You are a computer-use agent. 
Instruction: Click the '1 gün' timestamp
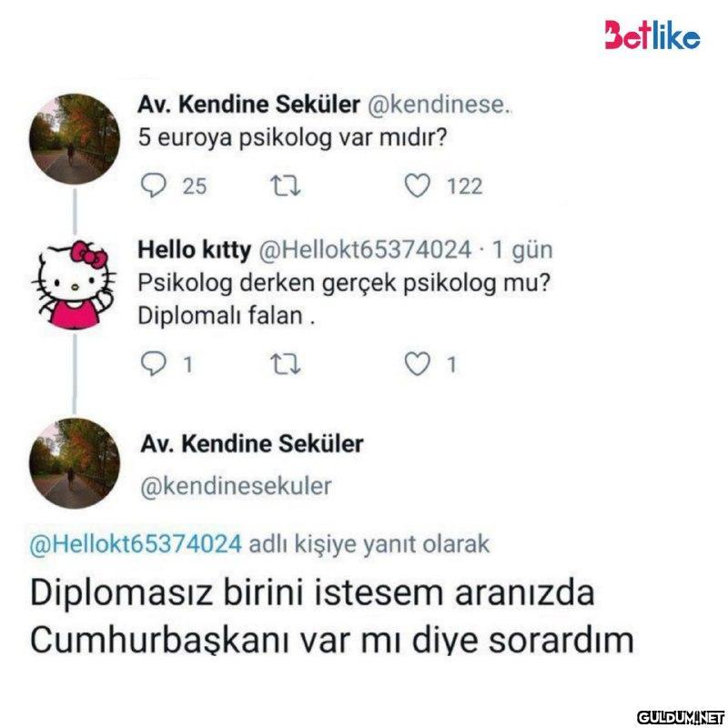(522, 249)
